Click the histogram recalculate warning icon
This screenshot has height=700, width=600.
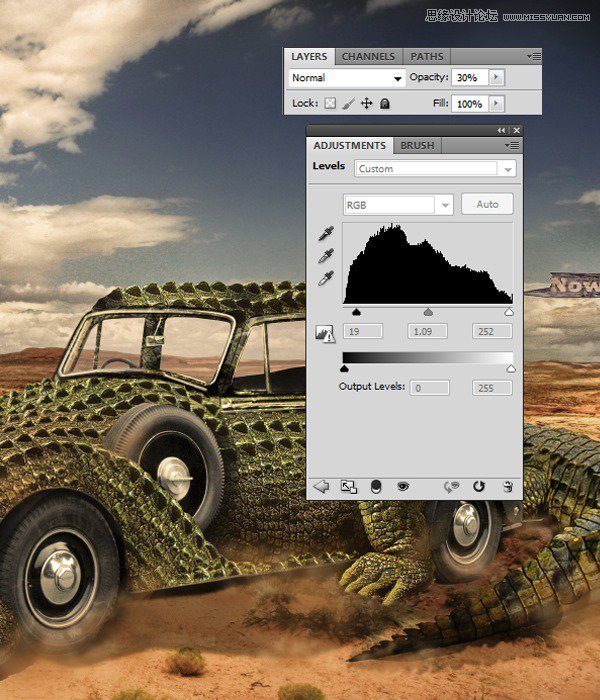(x=325, y=333)
